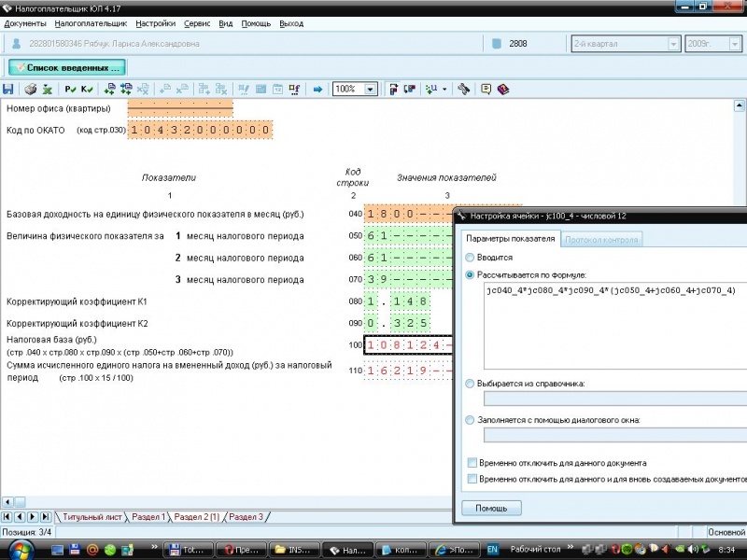Screen dimensions: 747x560
Task: Click the taxpayer person icon
Action: (16, 44)
